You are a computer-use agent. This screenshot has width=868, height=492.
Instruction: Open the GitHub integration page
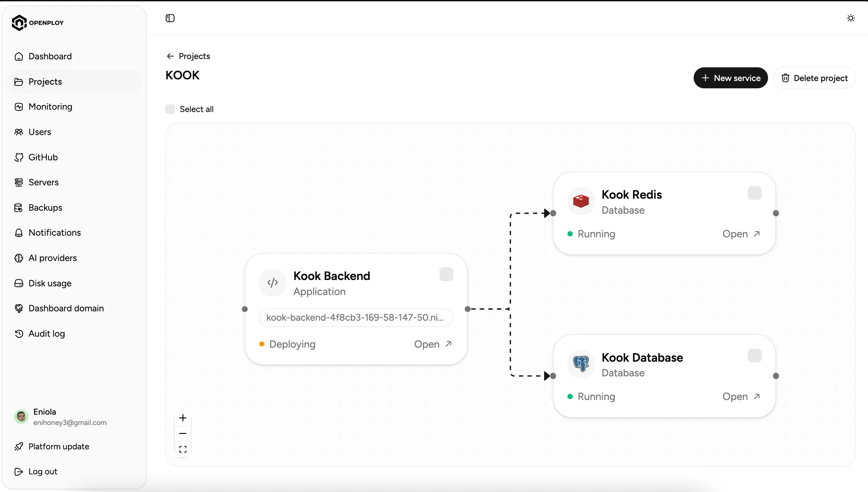tap(74, 157)
